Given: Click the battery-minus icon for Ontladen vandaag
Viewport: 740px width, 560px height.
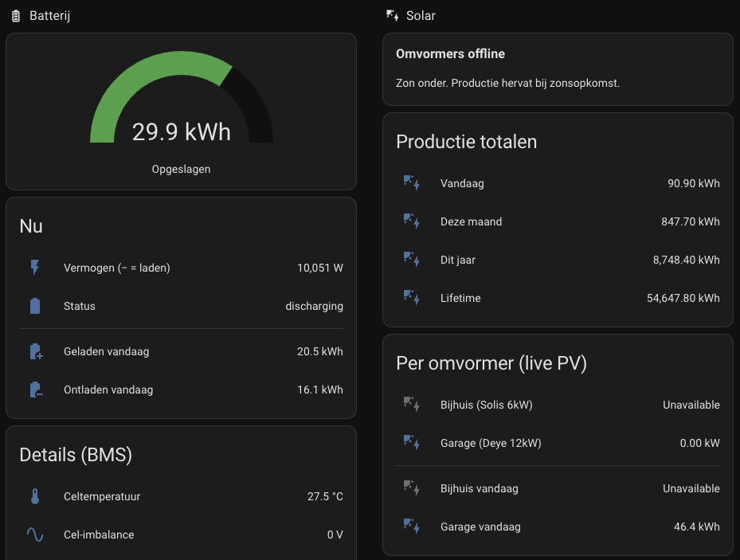Looking at the screenshot, I should pyautogui.click(x=36, y=390).
